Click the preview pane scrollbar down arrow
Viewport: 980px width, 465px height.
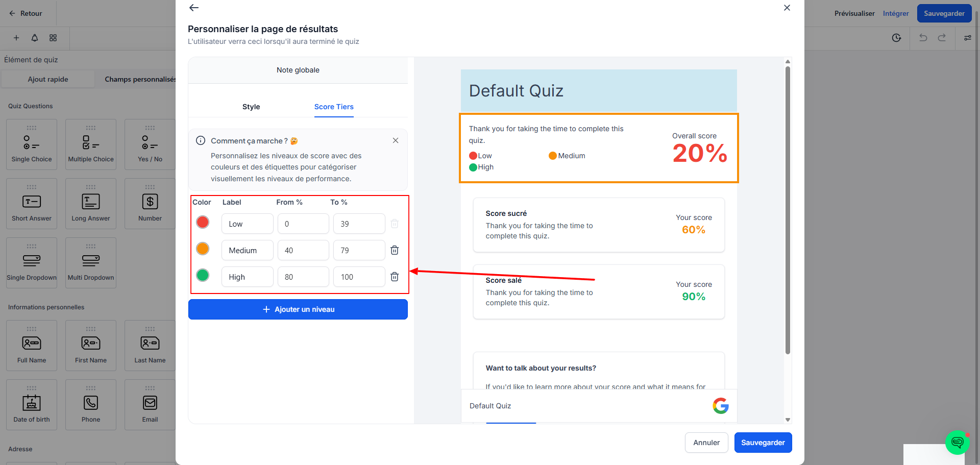pos(788,420)
